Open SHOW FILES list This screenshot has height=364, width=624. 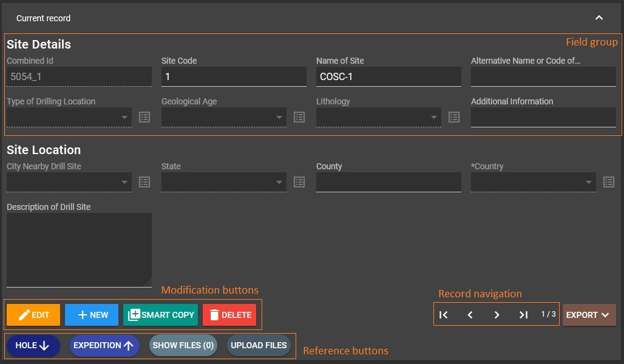[x=183, y=345]
